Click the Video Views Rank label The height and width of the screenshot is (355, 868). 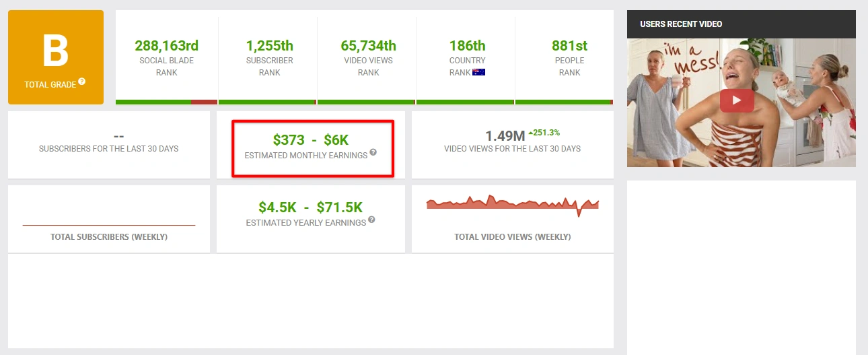point(369,66)
